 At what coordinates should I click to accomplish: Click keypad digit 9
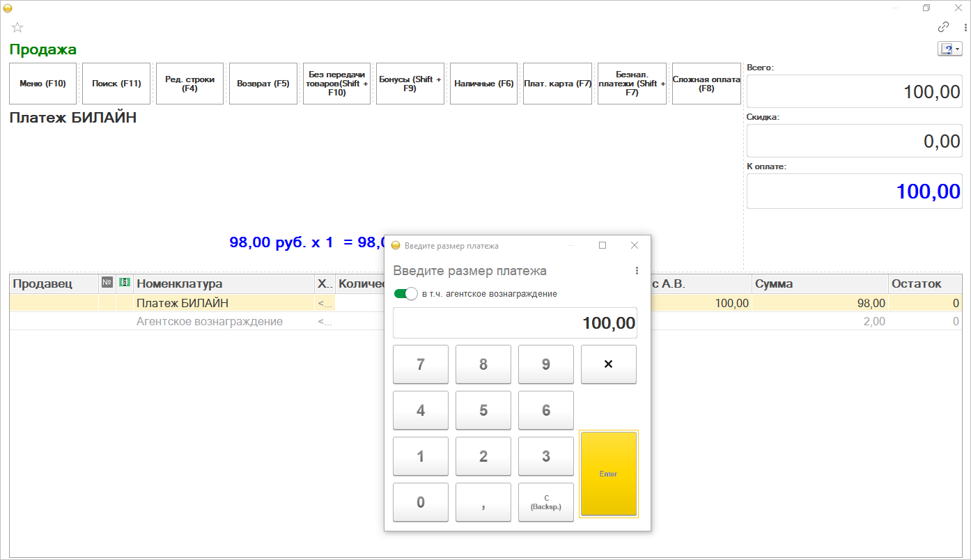546,364
